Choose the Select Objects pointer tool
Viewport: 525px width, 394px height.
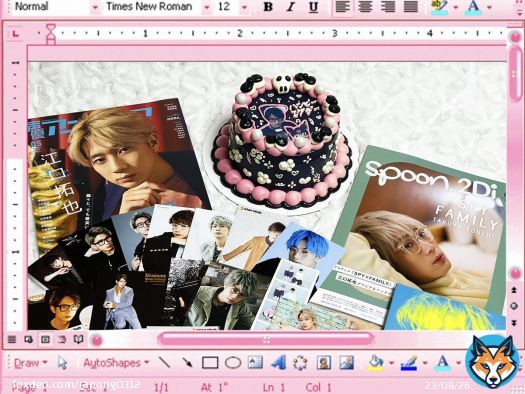point(62,363)
